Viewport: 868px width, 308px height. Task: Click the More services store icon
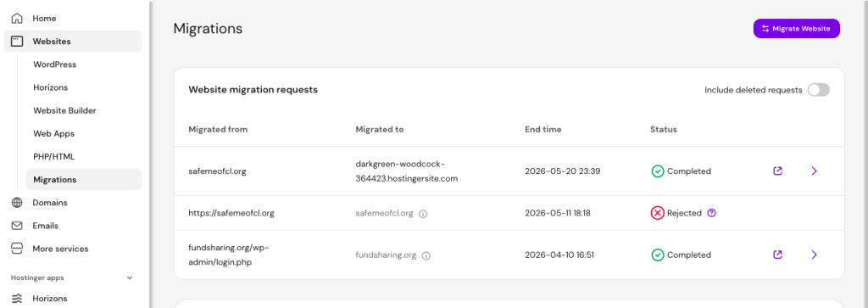(17, 249)
